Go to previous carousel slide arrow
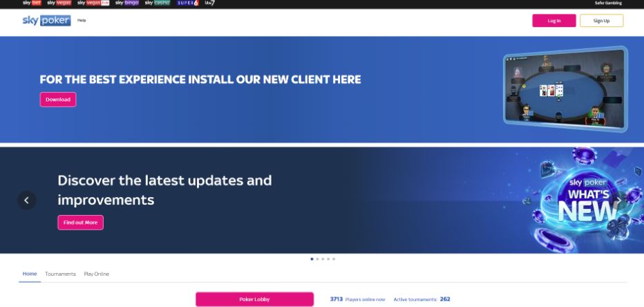 click(27, 200)
